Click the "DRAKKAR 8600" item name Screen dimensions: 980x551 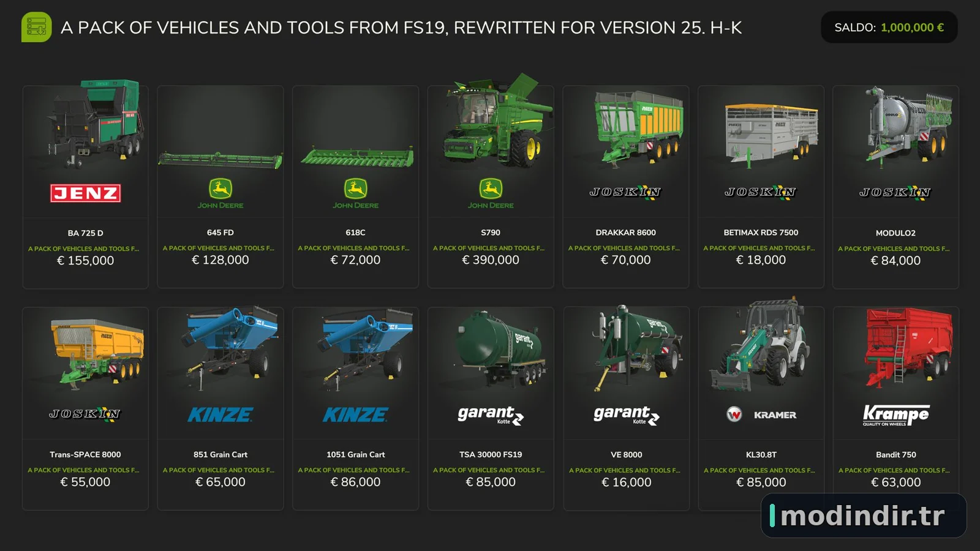click(625, 233)
